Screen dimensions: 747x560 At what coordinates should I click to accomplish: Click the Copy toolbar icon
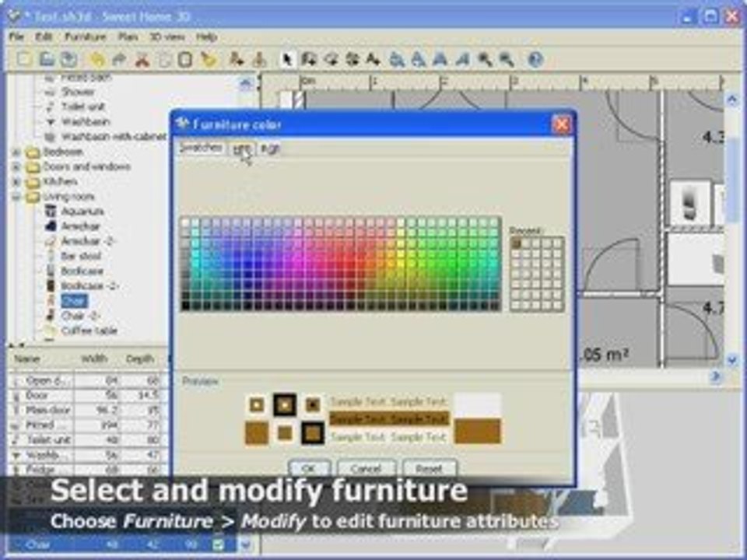pos(164,60)
